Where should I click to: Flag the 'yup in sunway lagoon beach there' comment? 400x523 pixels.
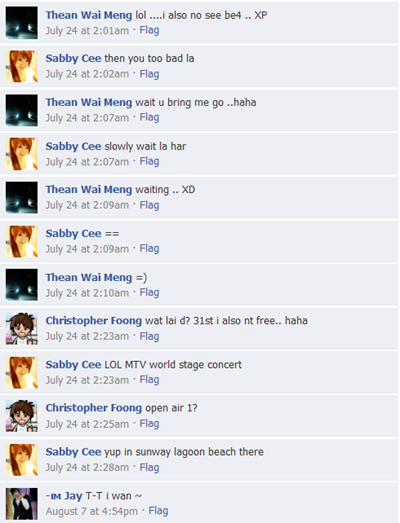click(x=149, y=467)
